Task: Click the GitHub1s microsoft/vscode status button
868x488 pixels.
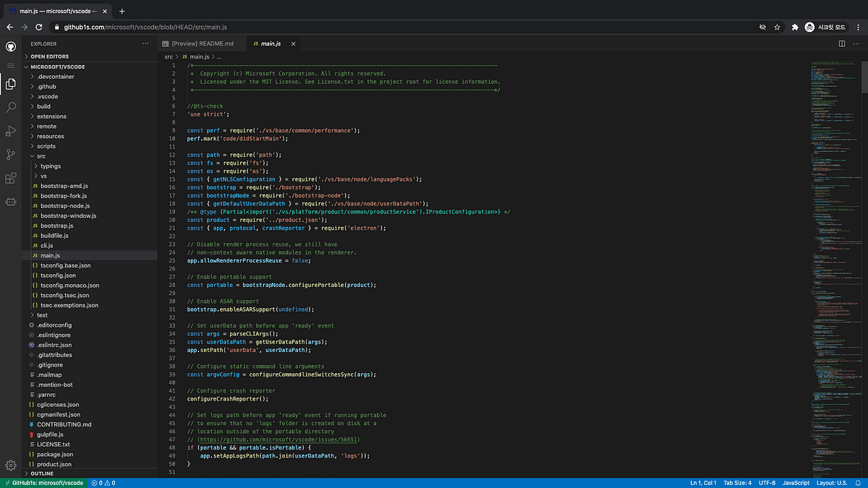Action: pyautogui.click(x=43, y=483)
